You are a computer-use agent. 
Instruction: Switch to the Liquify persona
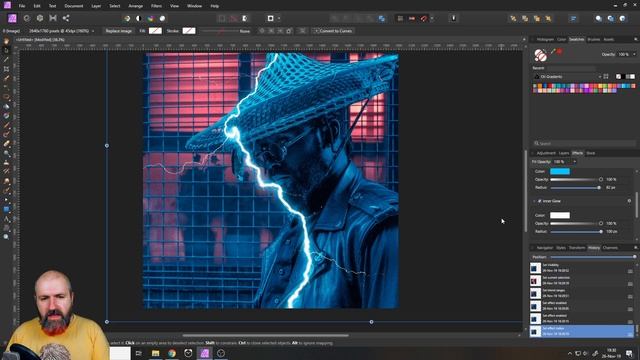(27, 18)
